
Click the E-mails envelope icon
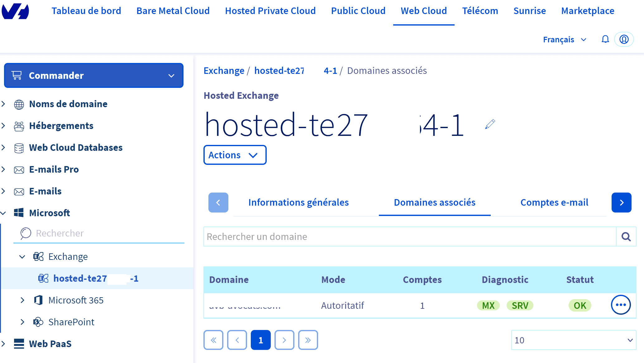click(19, 192)
